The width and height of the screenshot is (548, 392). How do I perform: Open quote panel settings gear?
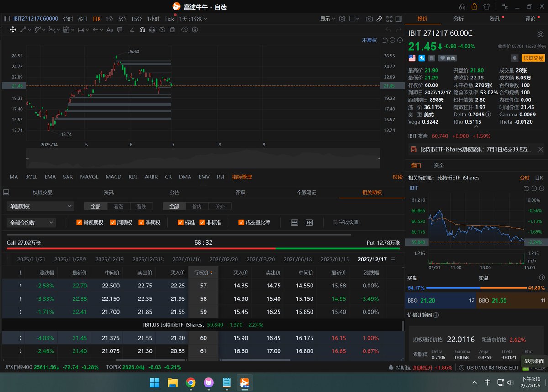pos(540,34)
